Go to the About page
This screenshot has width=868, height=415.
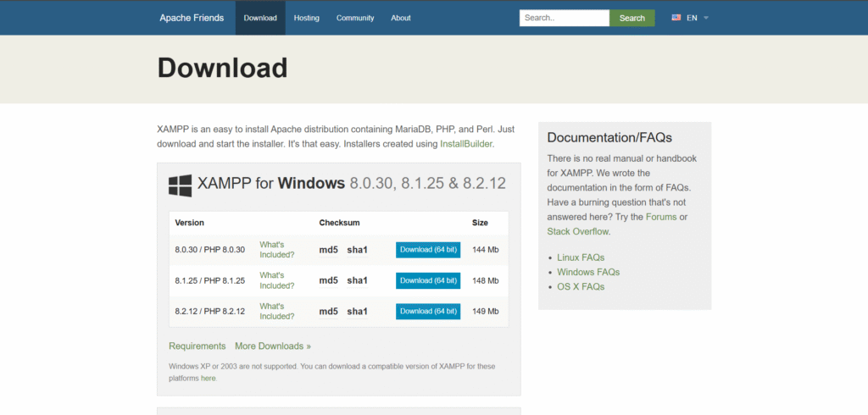point(401,18)
